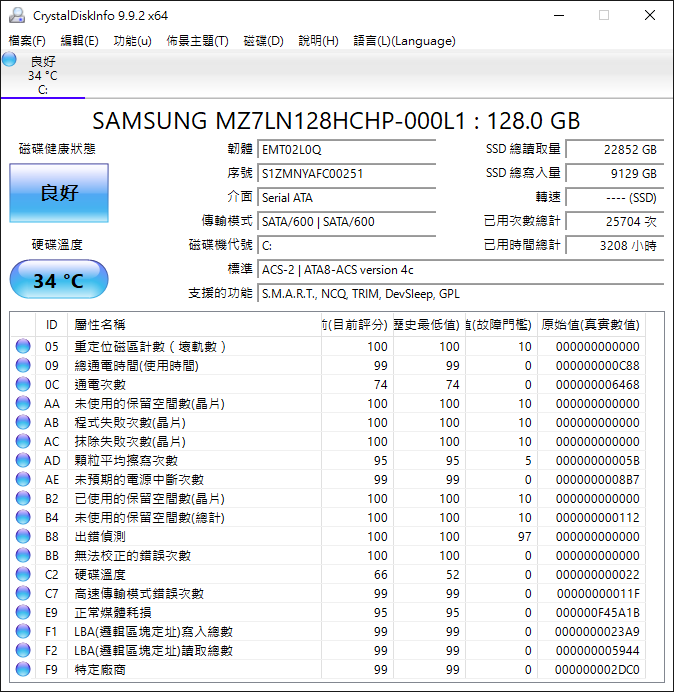Click power on count value 25704 次
This screenshot has height=692, width=674.
pyautogui.click(x=615, y=221)
